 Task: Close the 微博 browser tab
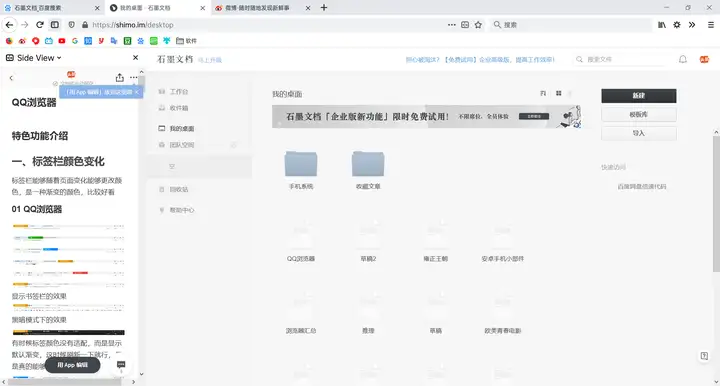click(x=308, y=8)
